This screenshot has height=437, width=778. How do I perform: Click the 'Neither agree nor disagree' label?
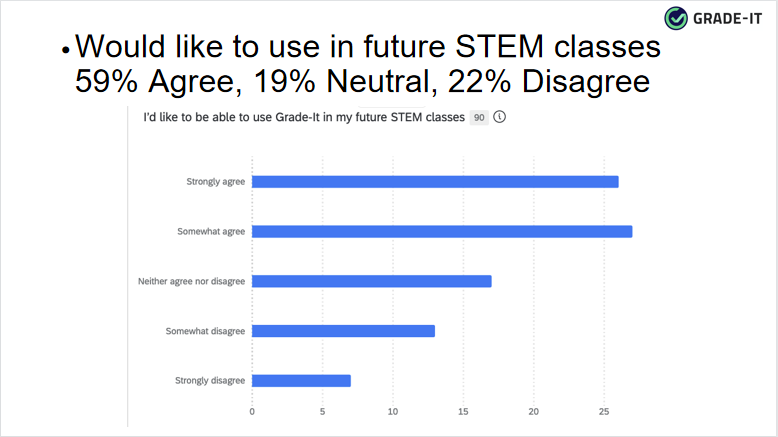point(191,281)
